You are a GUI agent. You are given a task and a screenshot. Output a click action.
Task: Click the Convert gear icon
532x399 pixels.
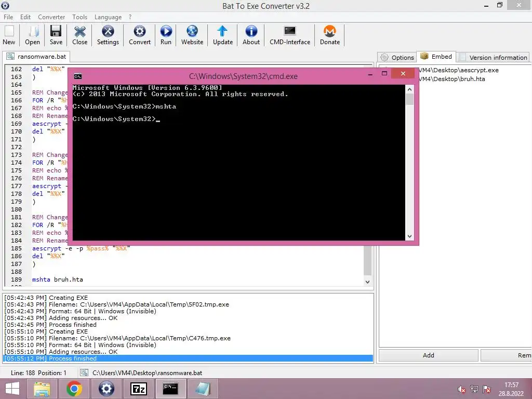(139, 35)
